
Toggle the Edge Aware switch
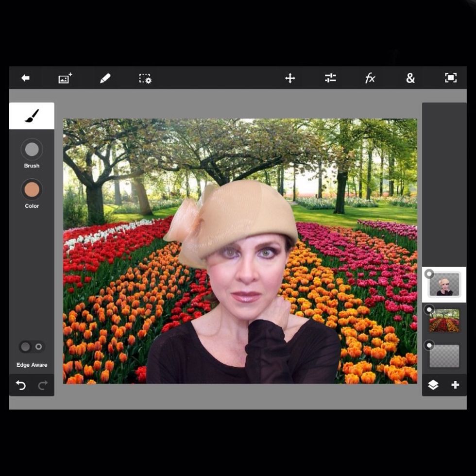(x=32, y=347)
